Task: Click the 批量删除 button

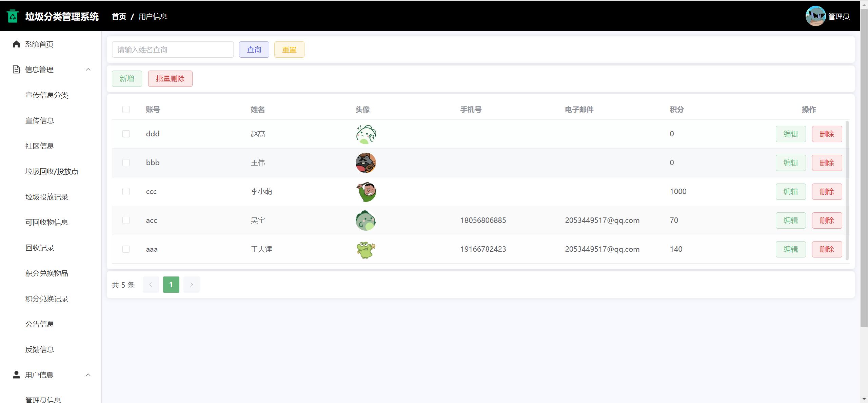Action: click(170, 79)
